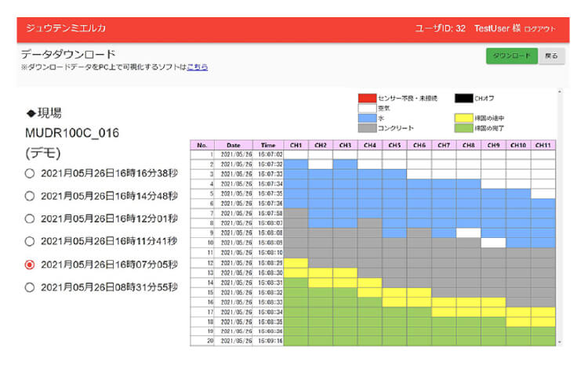The image size is (588, 368).
Task: Click the red sensor-fault legend swatch
Action: pyautogui.click(x=367, y=98)
